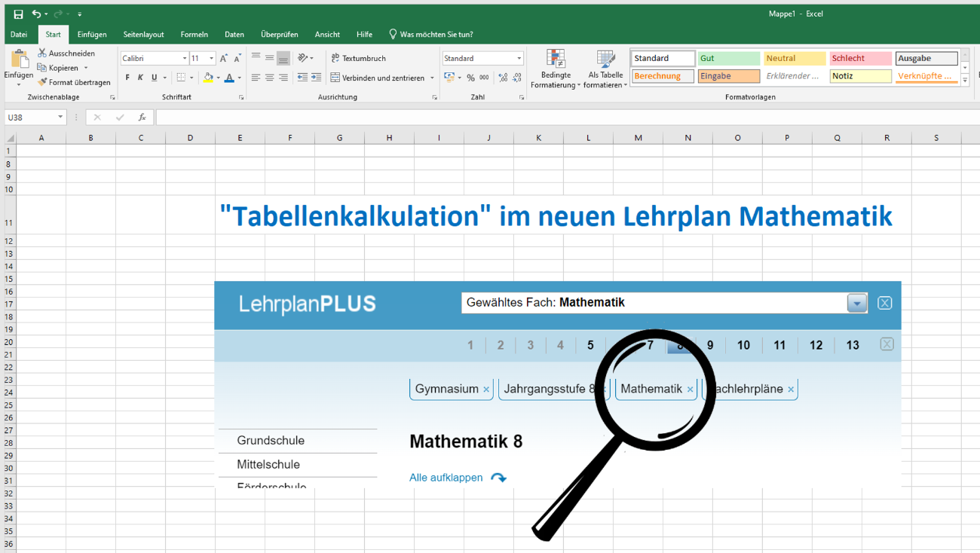Open the Gewähltes Fach dropdown in LehrplanPLUS
This screenshot has width=980, height=553.
(856, 303)
